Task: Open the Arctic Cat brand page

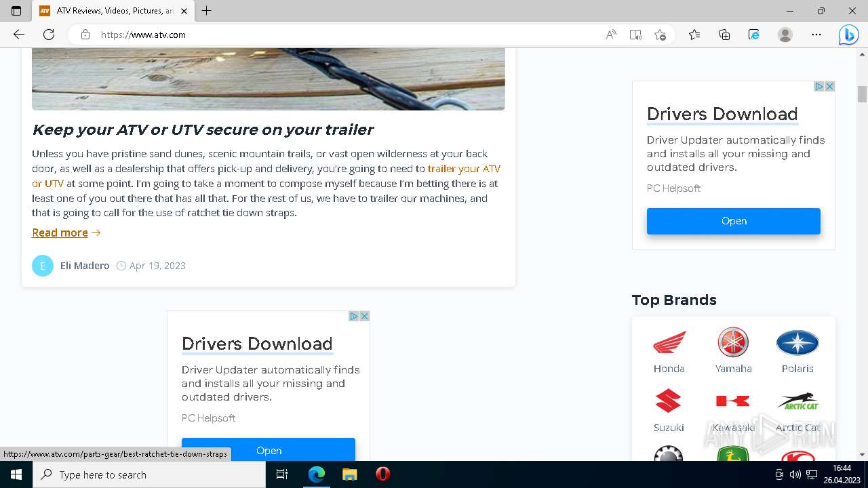Action: (x=797, y=411)
